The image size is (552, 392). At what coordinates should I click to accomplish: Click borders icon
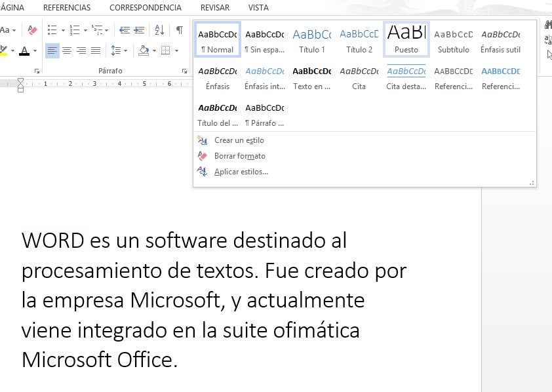pos(165,50)
